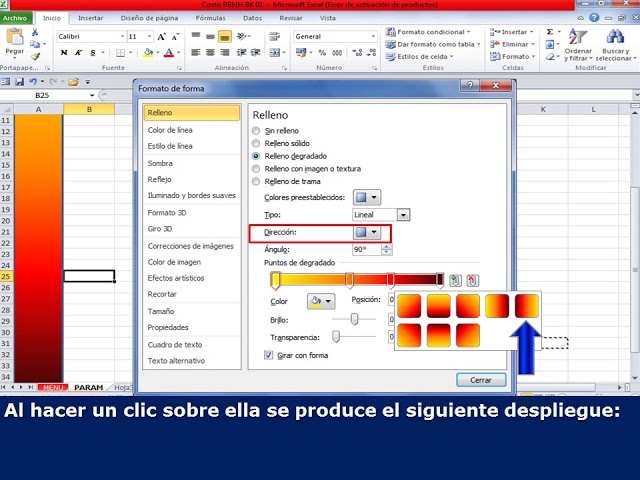Click the Brillo slider handle
The width and height of the screenshot is (640, 480).
(353, 319)
